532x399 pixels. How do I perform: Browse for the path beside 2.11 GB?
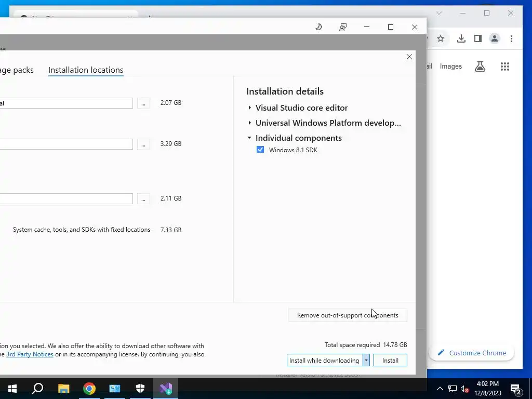[143, 199]
